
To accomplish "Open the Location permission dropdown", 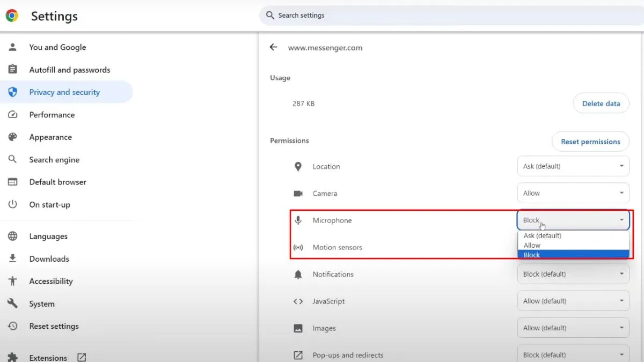I will click(x=573, y=166).
